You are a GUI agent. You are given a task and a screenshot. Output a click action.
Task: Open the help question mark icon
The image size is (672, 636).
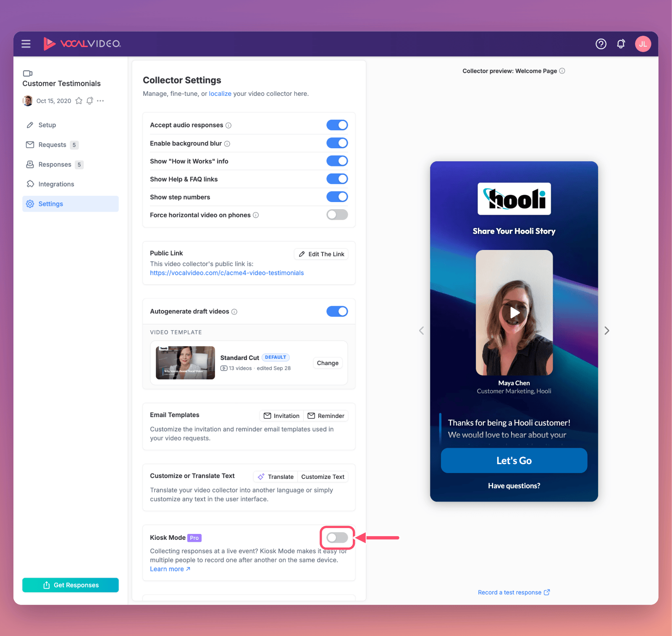(x=601, y=44)
